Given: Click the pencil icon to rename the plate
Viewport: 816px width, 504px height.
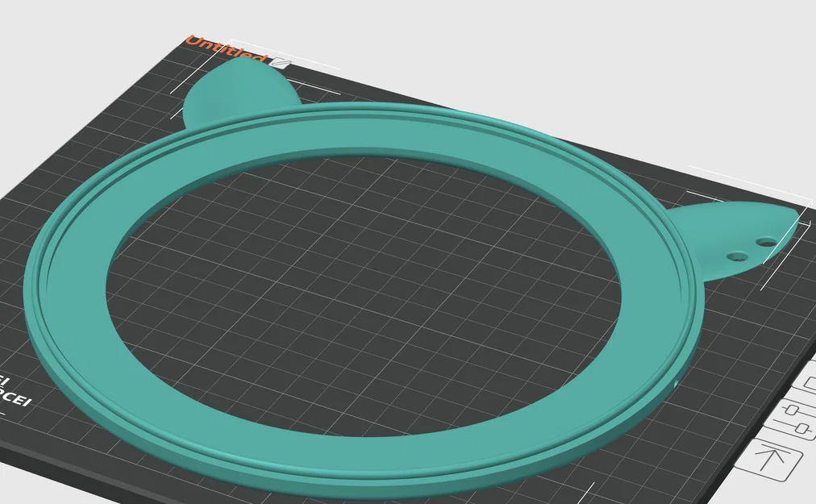Looking at the screenshot, I should click(281, 61).
